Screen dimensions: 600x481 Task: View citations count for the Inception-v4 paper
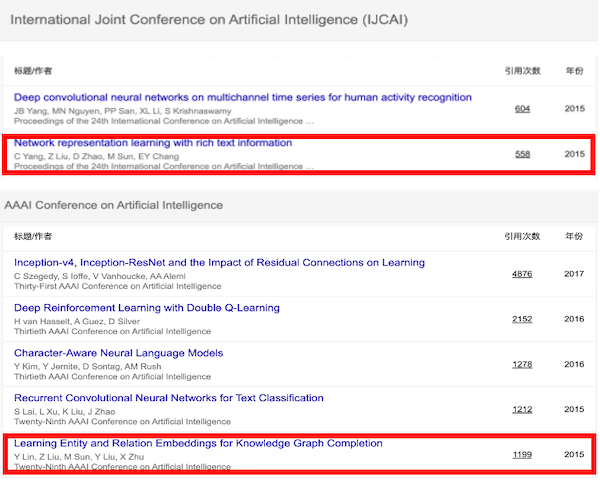[x=522, y=274]
